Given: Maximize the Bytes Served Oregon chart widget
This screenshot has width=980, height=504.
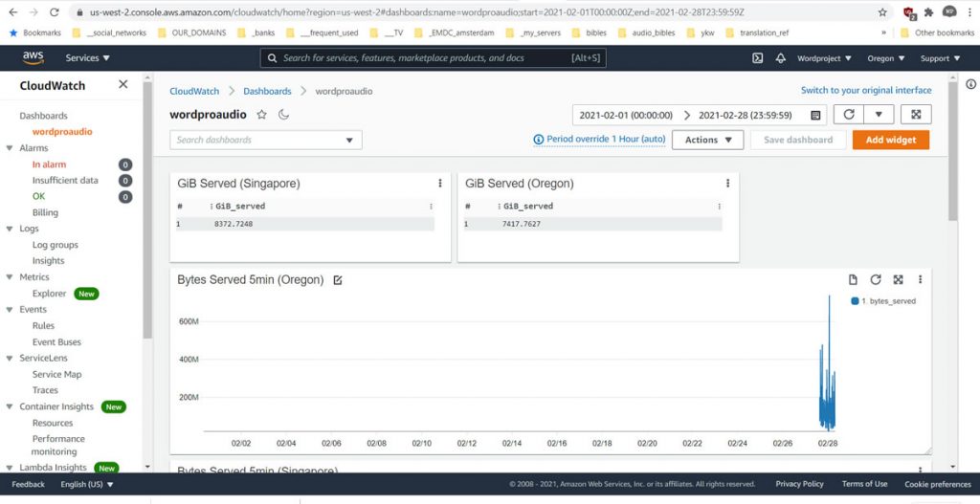Looking at the screenshot, I should [x=898, y=280].
